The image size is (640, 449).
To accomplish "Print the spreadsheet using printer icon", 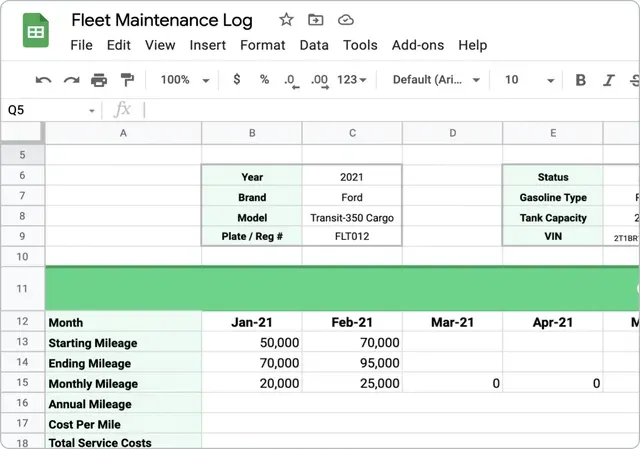I will [99, 80].
